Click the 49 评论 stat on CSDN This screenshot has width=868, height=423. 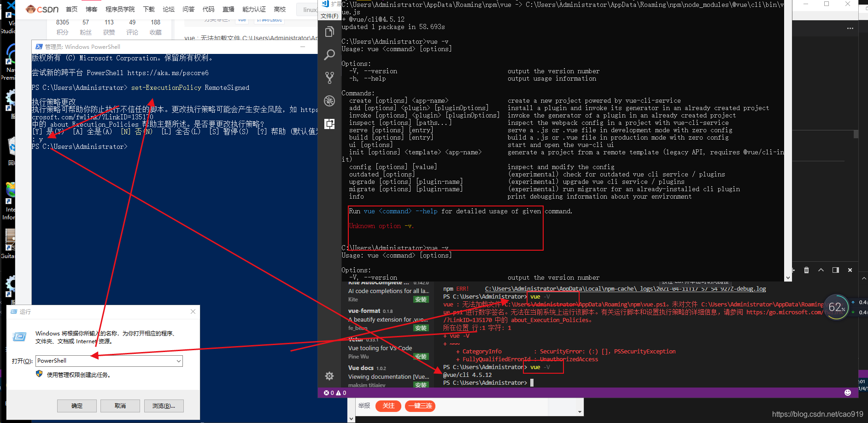(132, 27)
